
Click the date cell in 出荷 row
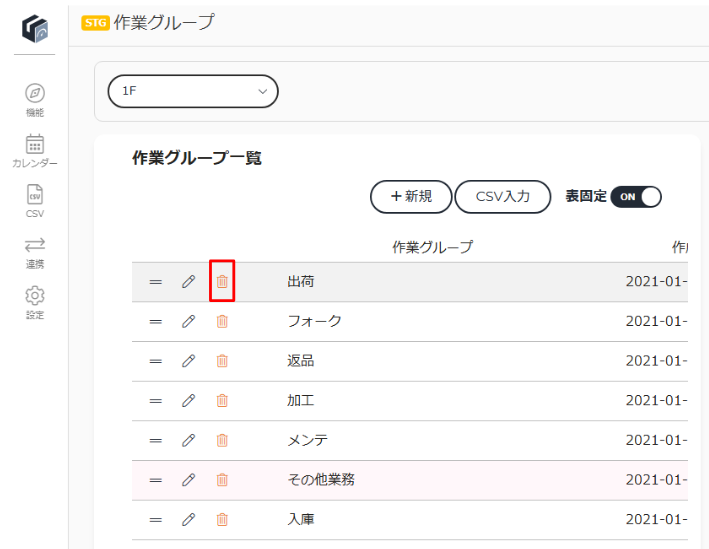coord(657,281)
